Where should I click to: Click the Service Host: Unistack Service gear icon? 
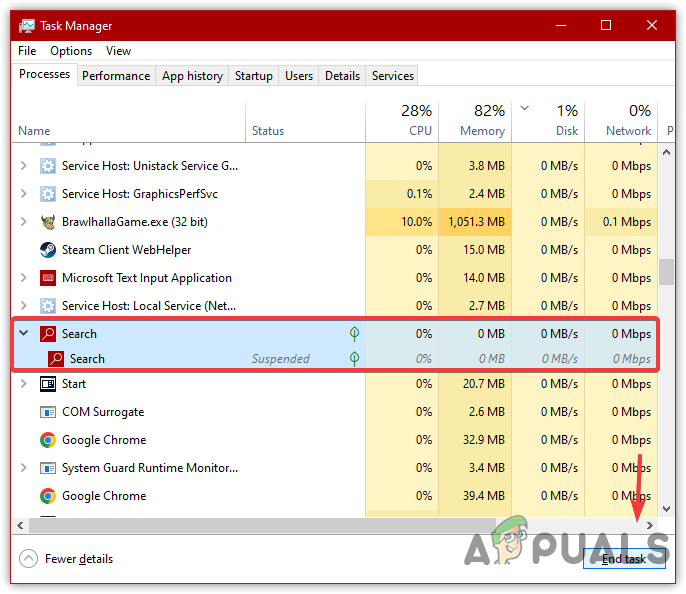pos(48,166)
